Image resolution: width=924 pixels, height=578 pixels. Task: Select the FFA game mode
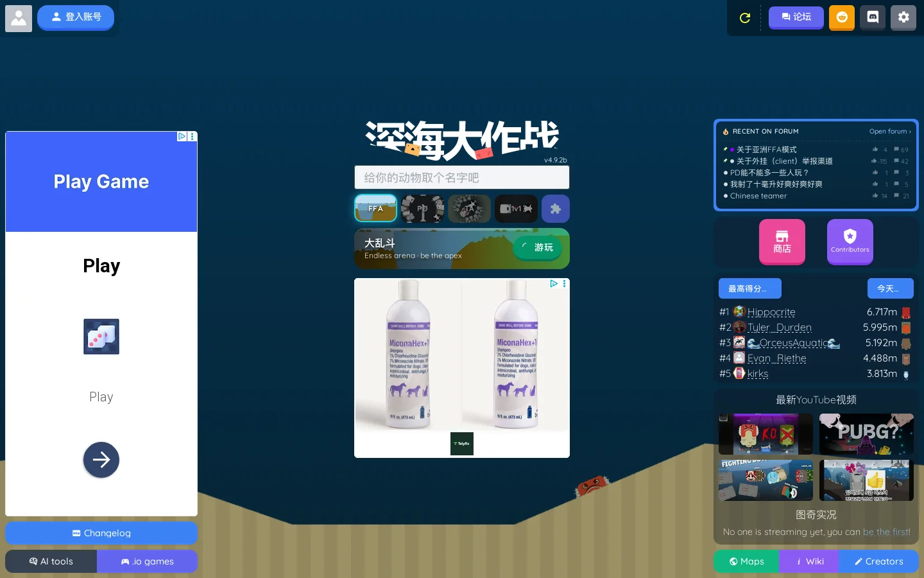[375, 209]
